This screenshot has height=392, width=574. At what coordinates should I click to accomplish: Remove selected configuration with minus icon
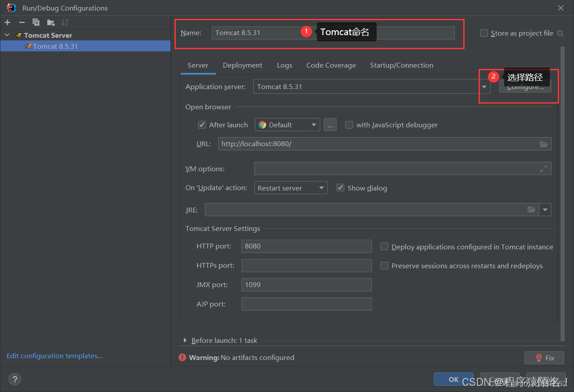coord(22,22)
